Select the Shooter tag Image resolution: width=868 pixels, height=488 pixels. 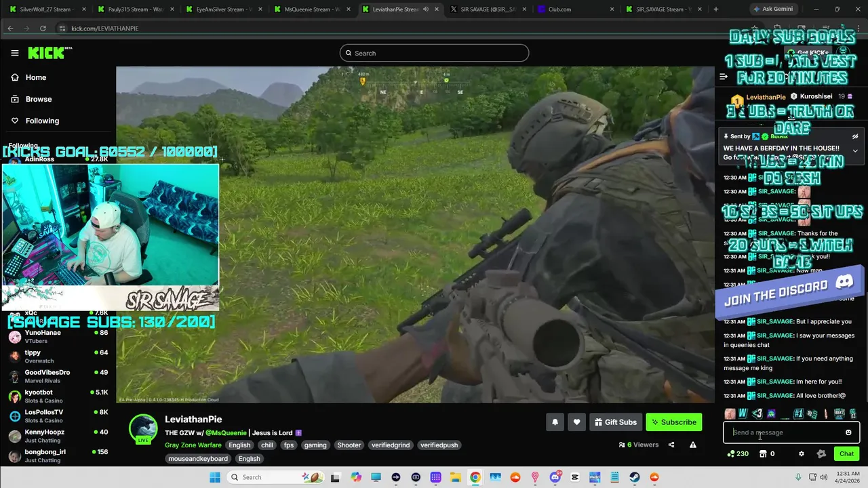(349, 445)
